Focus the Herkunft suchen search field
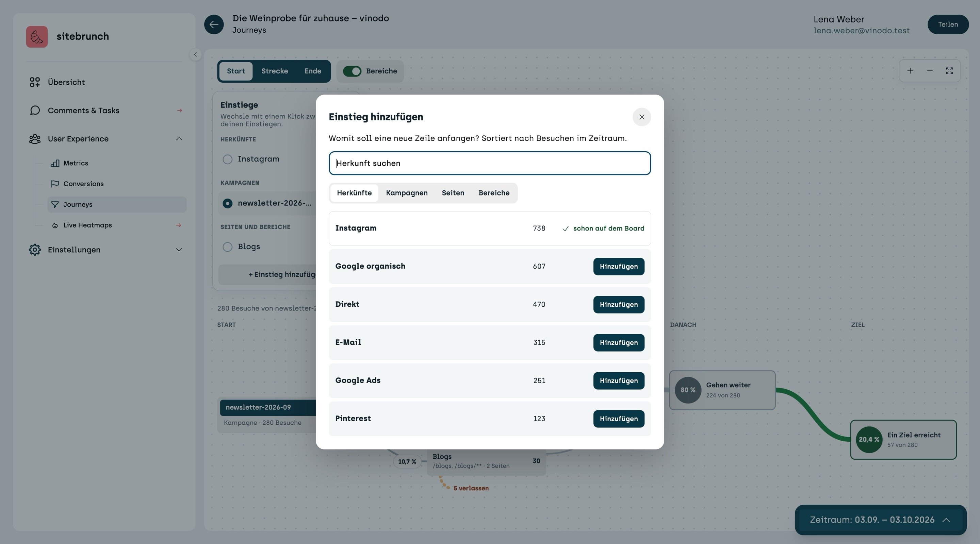Screen dimensions: 980x544 click(490, 163)
